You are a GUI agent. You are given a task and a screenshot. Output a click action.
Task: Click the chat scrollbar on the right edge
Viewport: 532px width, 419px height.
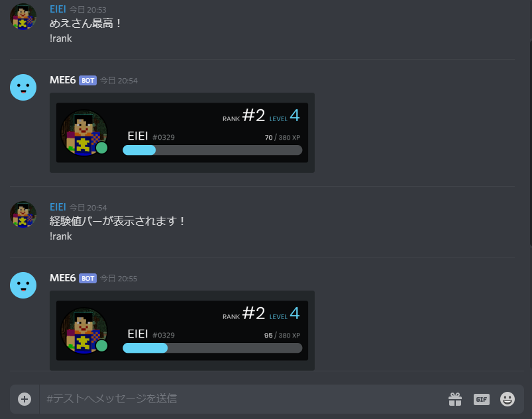[531, 142]
